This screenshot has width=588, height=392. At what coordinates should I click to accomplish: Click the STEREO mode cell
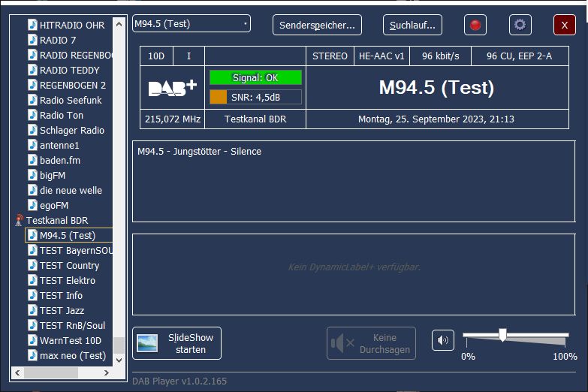330,56
